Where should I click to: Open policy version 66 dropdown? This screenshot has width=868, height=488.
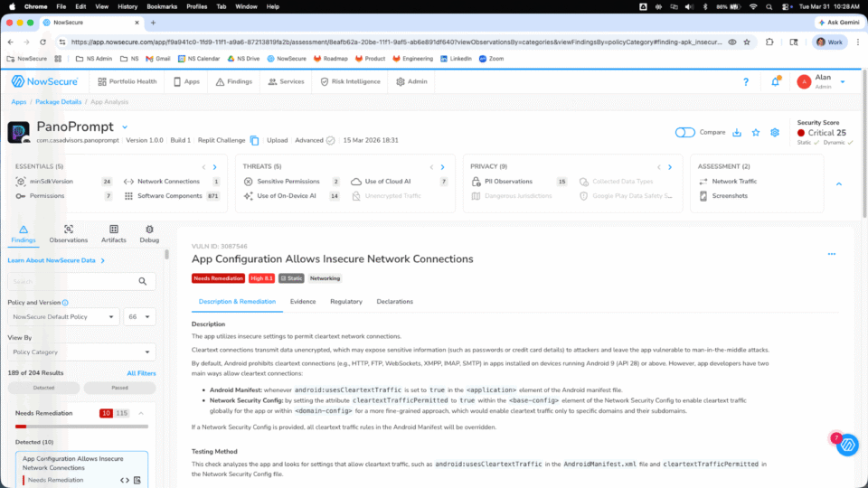[139, 317]
